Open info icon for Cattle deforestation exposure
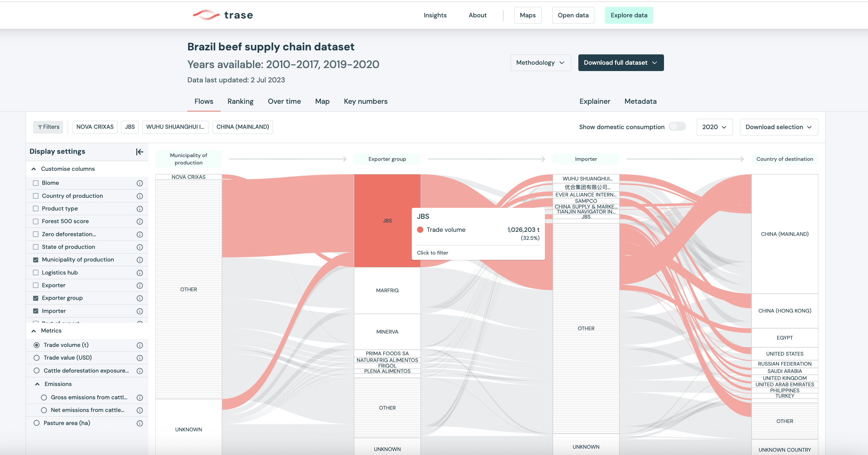The height and width of the screenshot is (455, 868). coord(139,371)
